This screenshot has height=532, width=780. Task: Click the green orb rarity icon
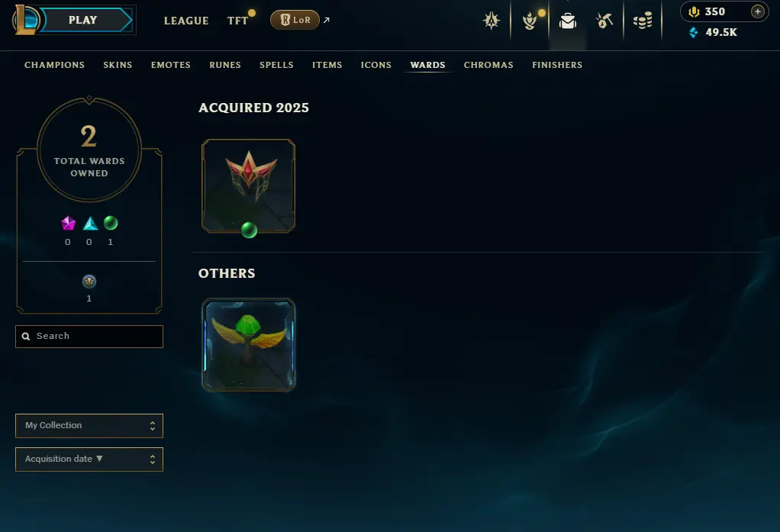click(111, 224)
